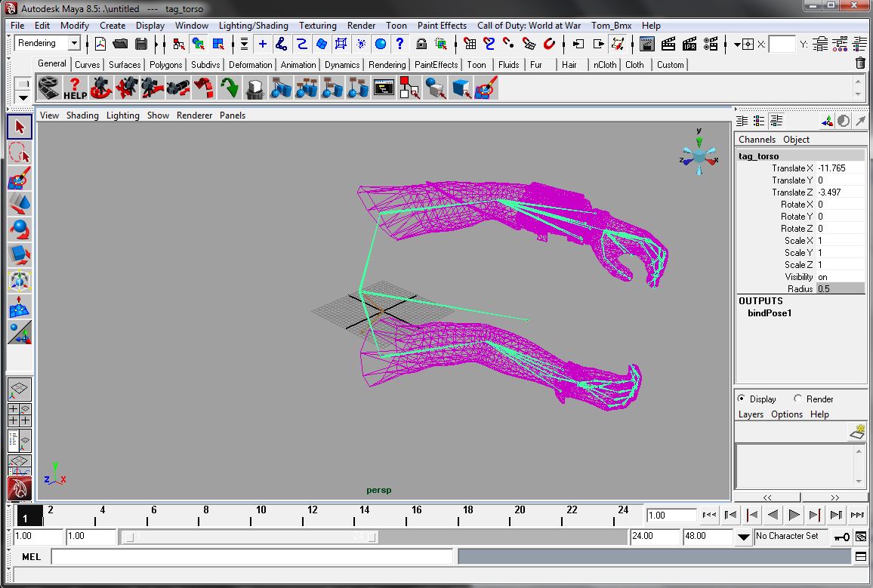The height and width of the screenshot is (588, 873).
Task: Select the Render radio button
Action: click(x=797, y=399)
